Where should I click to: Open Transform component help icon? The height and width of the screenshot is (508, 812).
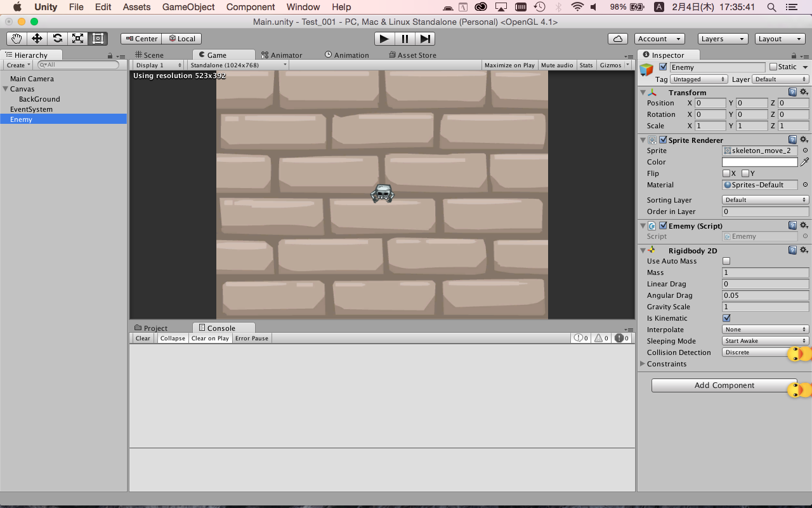tap(792, 92)
